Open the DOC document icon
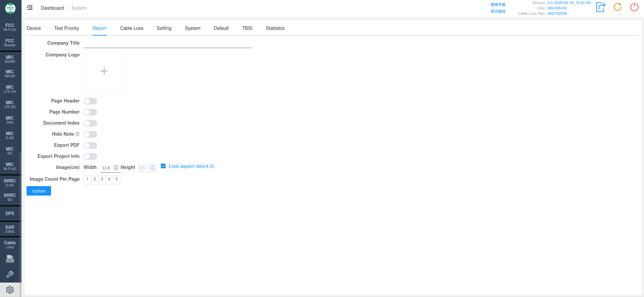Image resolution: width=644 pixels, height=297 pixels. [10, 259]
